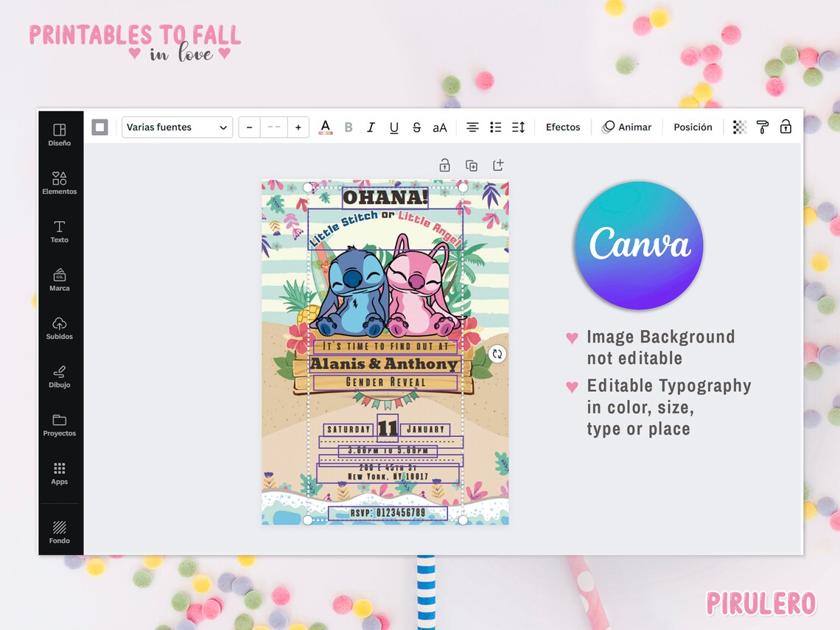Click the Efectos button
The image size is (840, 630).
(x=562, y=127)
